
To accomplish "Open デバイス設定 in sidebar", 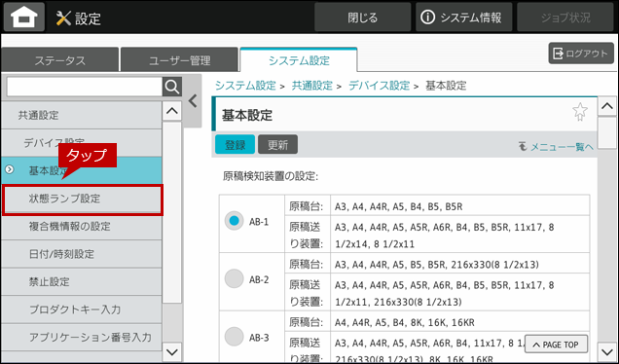I will coord(82,142).
